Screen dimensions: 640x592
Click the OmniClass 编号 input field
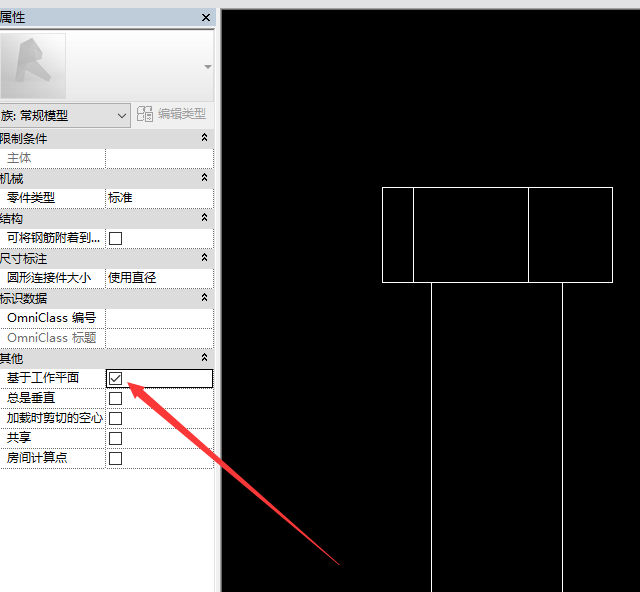coord(158,318)
